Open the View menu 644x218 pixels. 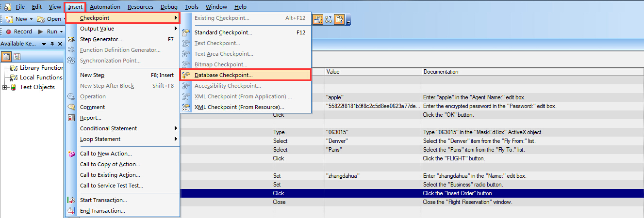(x=55, y=7)
